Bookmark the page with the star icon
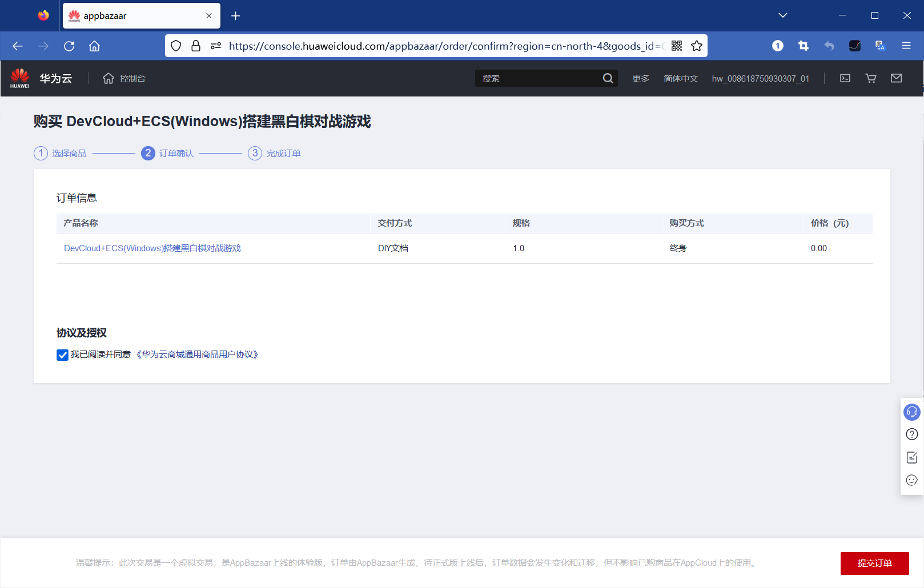Image resolution: width=924 pixels, height=588 pixels. click(697, 46)
